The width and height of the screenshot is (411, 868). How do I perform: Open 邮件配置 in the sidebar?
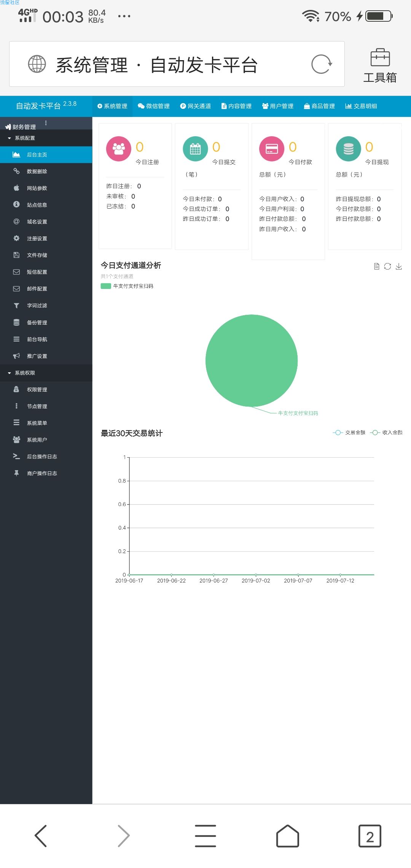point(46,289)
